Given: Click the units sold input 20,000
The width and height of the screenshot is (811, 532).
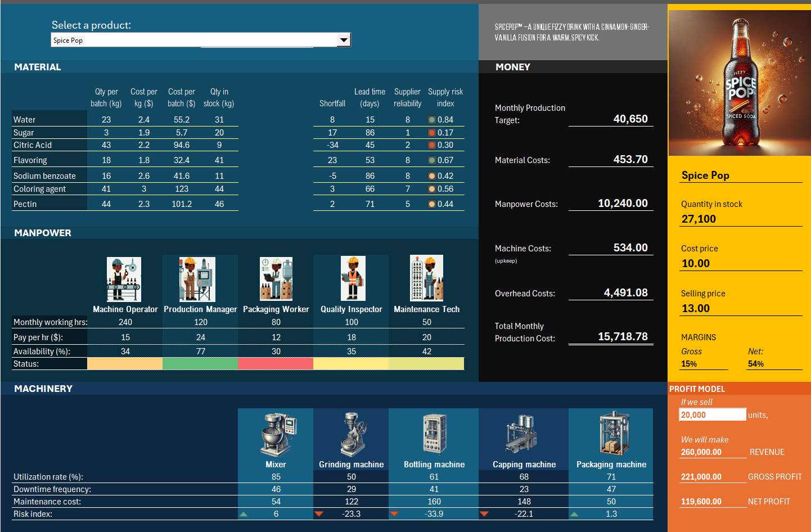Looking at the screenshot, I should 713,415.
